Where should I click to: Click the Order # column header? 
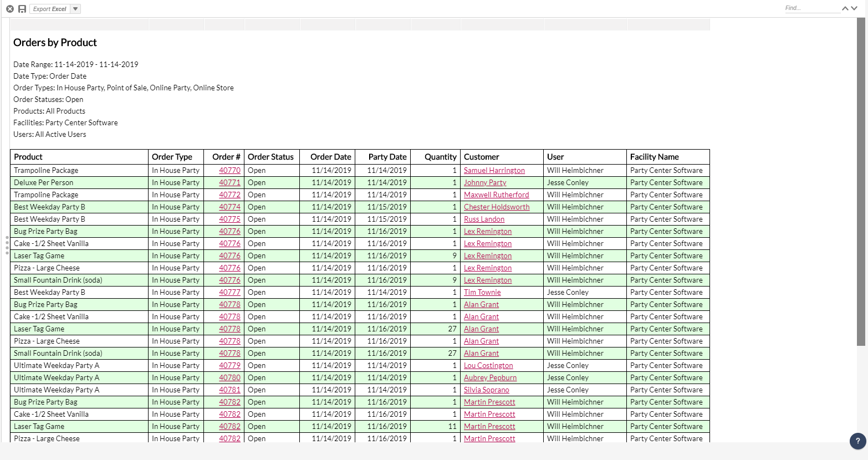click(224, 157)
